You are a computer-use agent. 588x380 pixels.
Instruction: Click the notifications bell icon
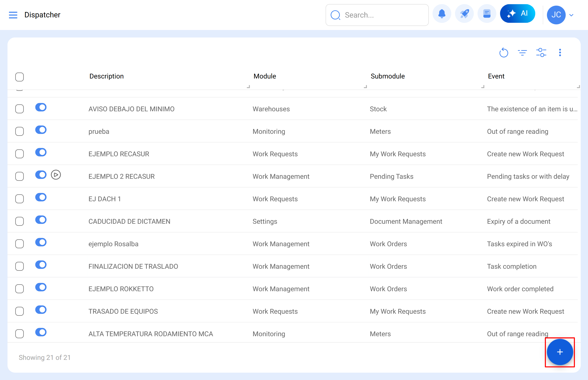pyautogui.click(x=441, y=14)
